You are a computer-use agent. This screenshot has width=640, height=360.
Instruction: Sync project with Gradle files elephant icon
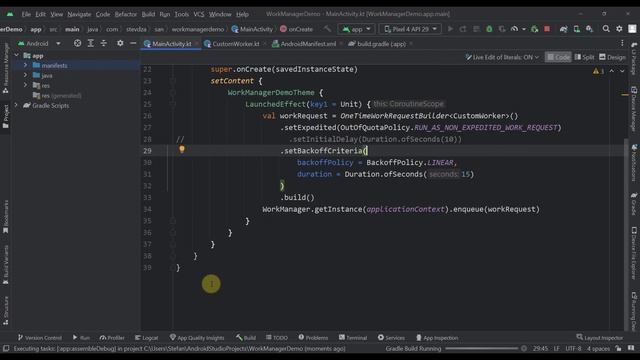coord(563,29)
